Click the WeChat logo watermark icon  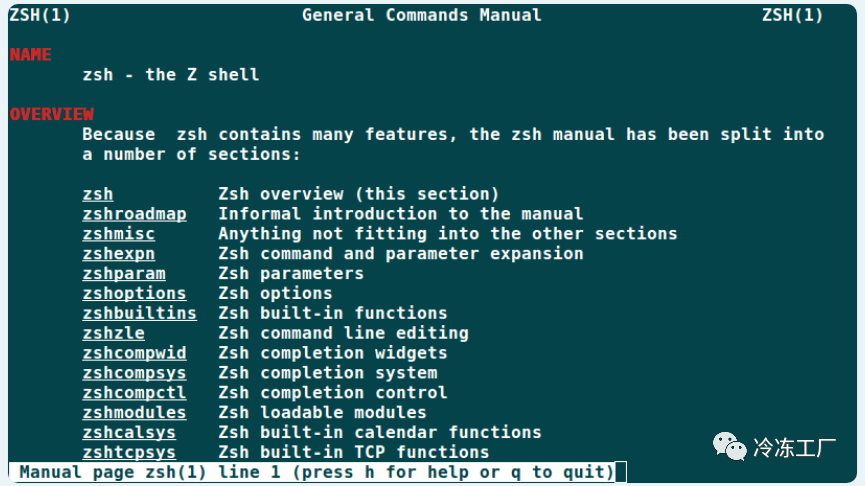(x=729, y=446)
